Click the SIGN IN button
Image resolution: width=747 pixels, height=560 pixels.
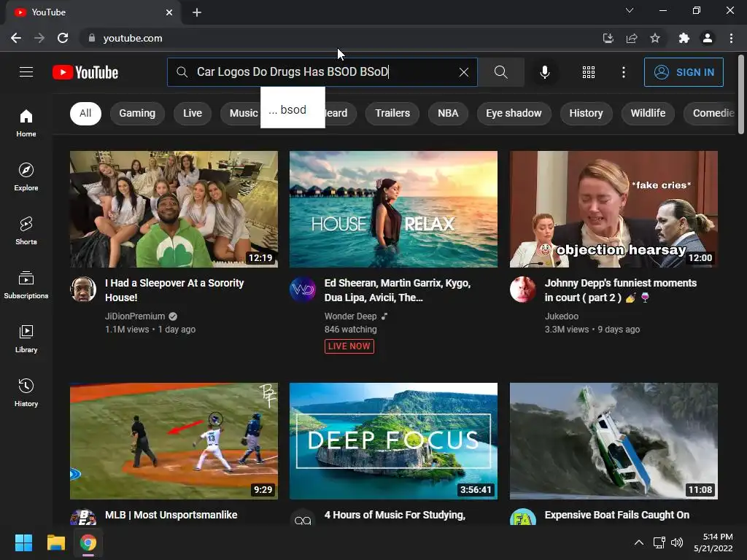pyautogui.click(x=684, y=72)
